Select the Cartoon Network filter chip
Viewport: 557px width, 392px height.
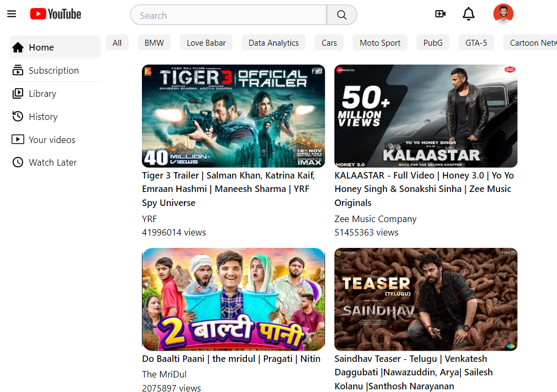(x=530, y=43)
